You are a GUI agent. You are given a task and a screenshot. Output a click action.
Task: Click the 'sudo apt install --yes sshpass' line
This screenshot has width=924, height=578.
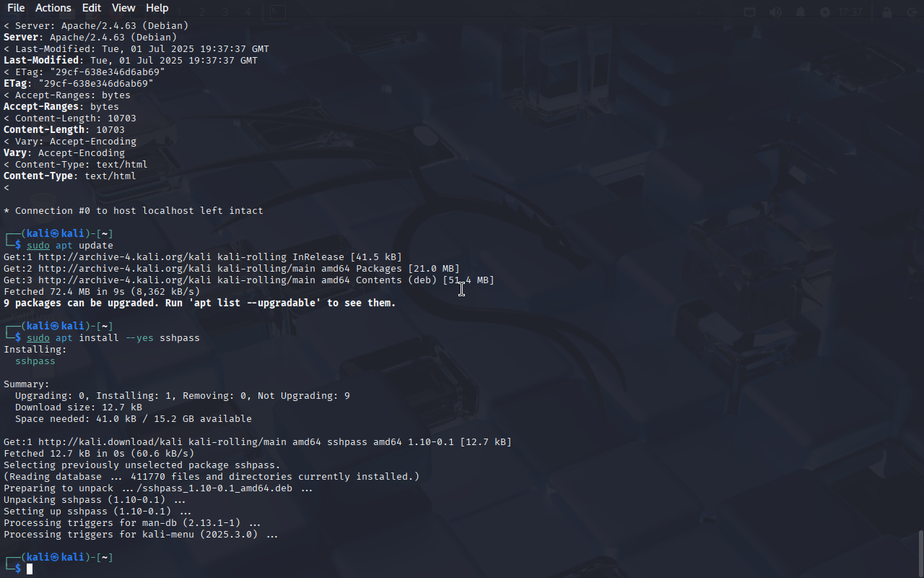(x=113, y=338)
